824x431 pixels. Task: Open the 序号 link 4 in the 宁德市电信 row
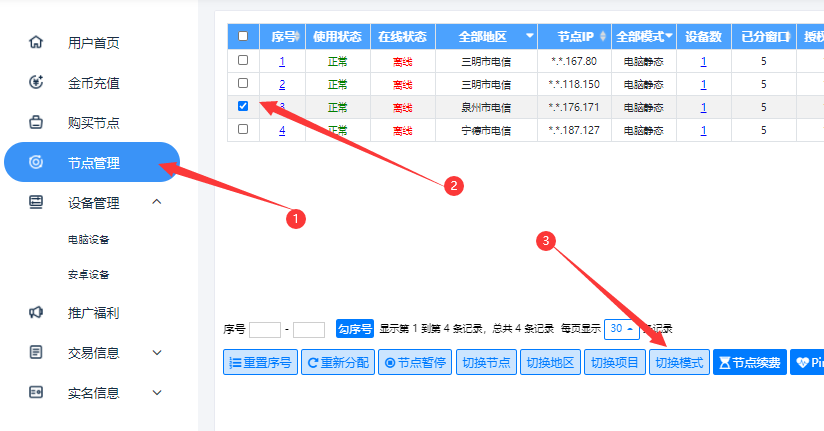coord(282,130)
